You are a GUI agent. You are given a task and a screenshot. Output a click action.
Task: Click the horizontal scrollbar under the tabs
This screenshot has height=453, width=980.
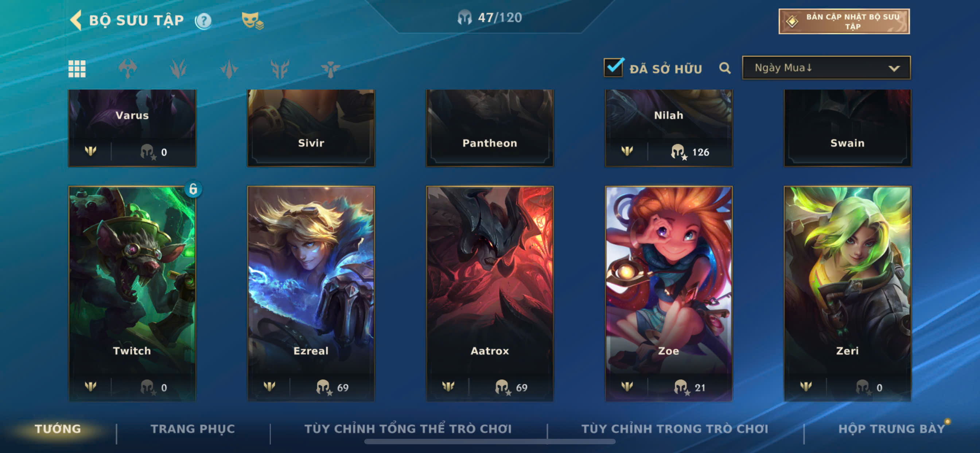[490, 442]
